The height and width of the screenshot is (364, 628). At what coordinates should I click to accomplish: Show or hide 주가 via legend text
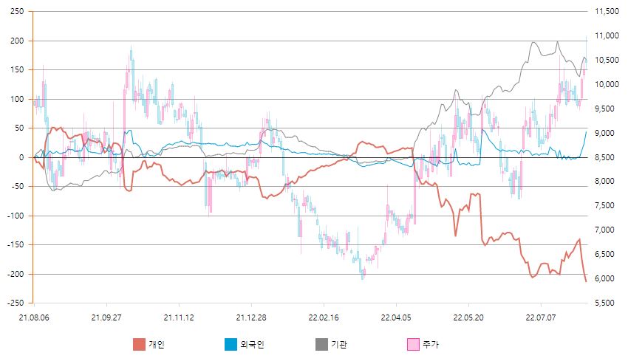pos(431,345)
